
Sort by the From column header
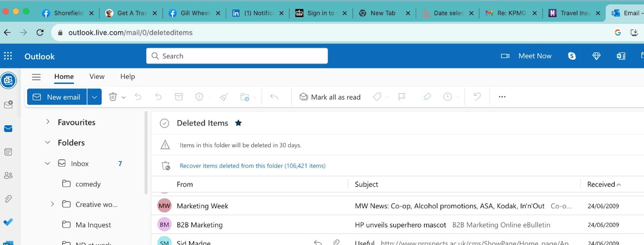[x=185, y=184]
